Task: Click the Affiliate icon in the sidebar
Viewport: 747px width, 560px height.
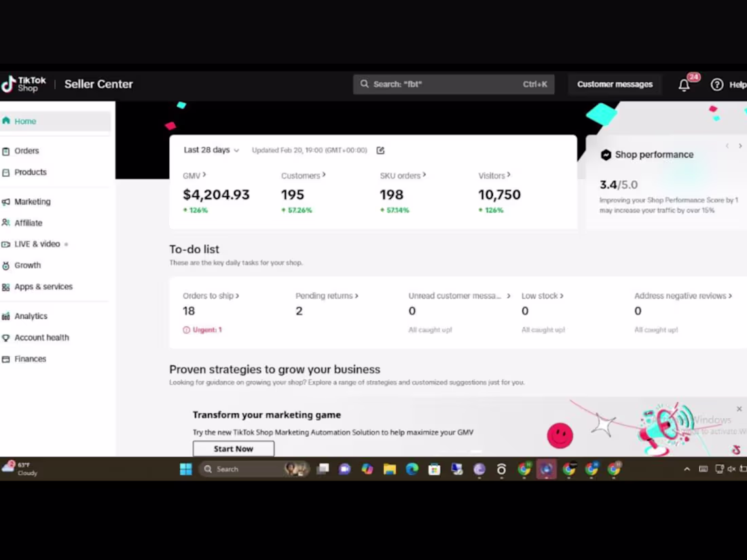Action: pyautogui.click(x=6, y=223)
